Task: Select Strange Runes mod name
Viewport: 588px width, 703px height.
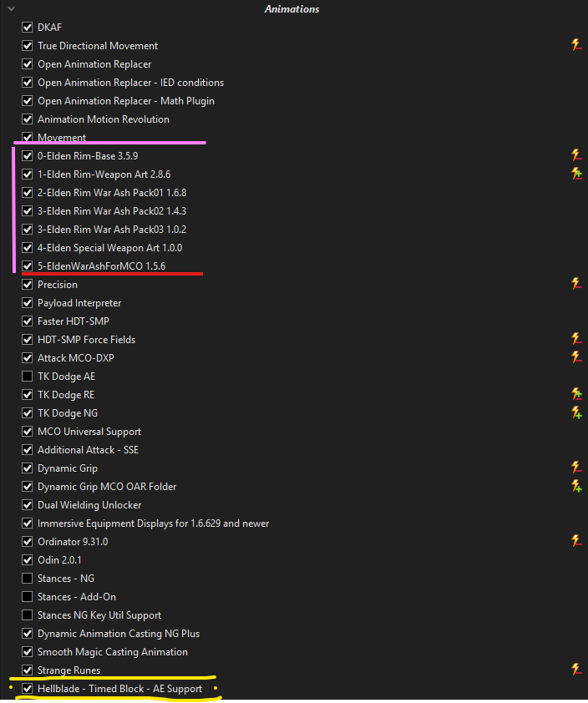Action: pos(68,670)
